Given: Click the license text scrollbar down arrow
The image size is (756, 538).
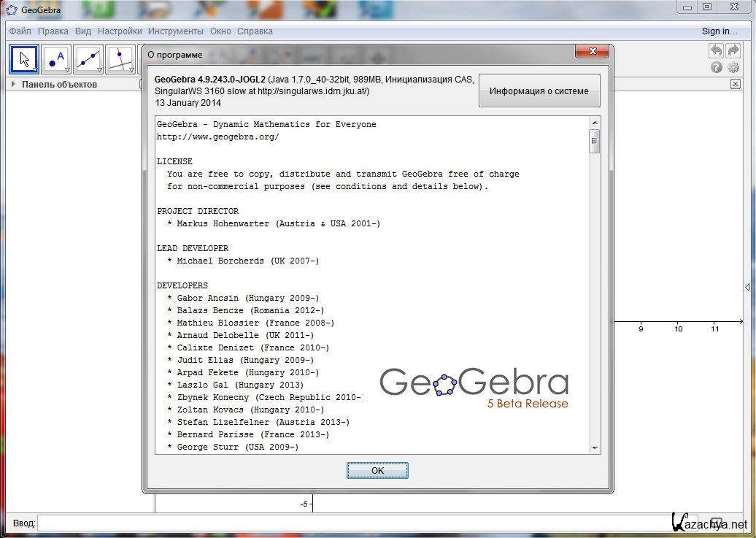Looking at the screenshot, I should click(x=595, y=447).
